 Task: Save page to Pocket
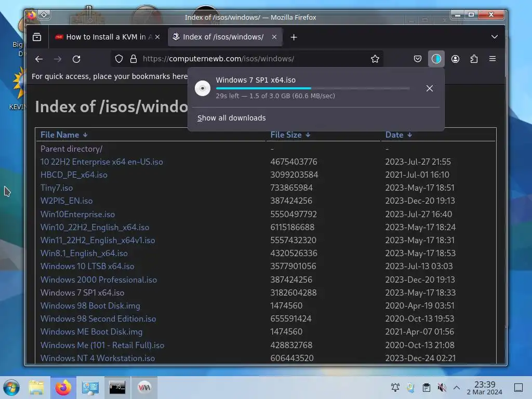[418, 59]
